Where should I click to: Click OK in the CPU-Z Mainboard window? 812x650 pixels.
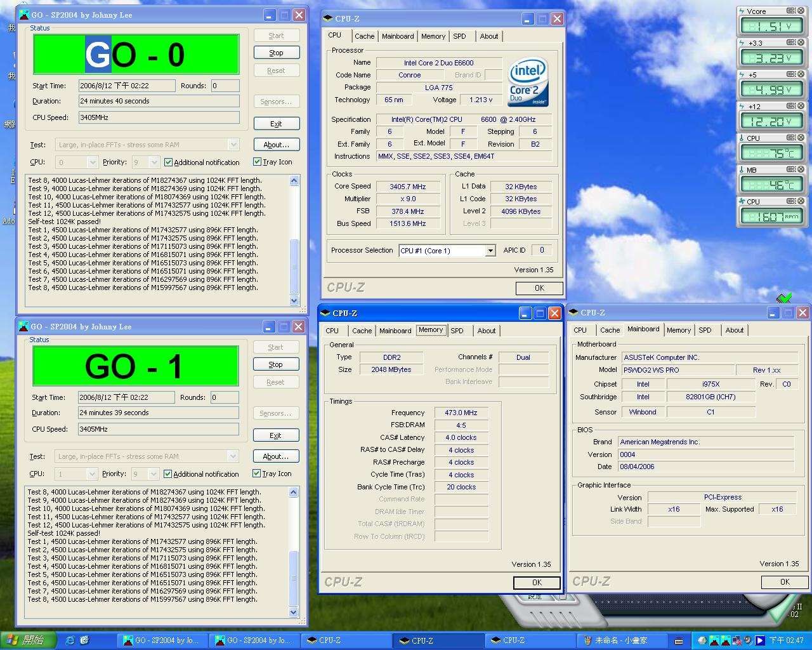click(x=785, y=582)
